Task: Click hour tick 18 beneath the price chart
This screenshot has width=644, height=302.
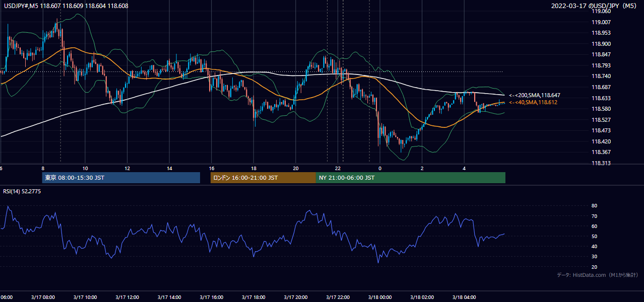Action: coord(253,168)
